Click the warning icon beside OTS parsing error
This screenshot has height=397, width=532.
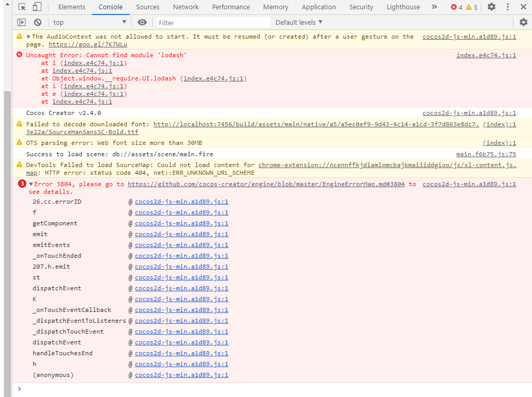pyautogui.click(x=20, y=142)
